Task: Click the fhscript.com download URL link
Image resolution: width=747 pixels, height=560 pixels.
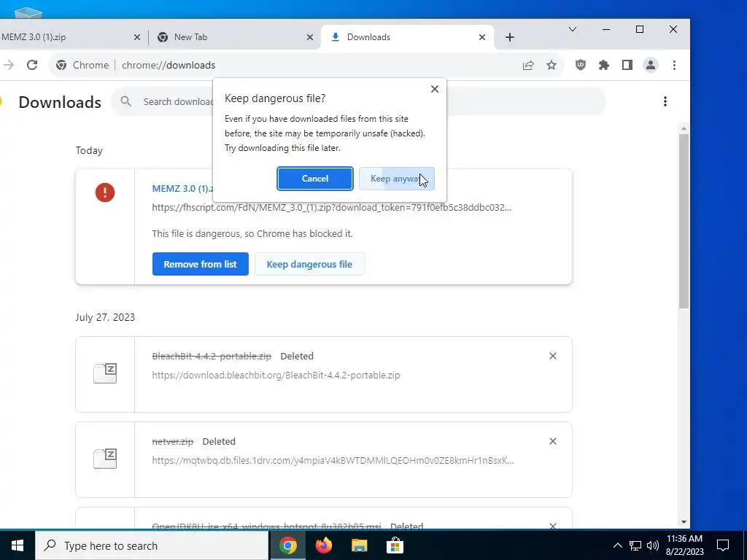Action: 332,208
